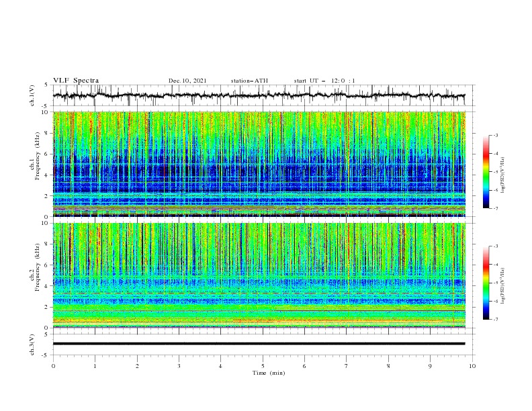532x411 pixels.
Task: Select the "start UT = 12:0 :1" text
Action: tap(324, 81)
